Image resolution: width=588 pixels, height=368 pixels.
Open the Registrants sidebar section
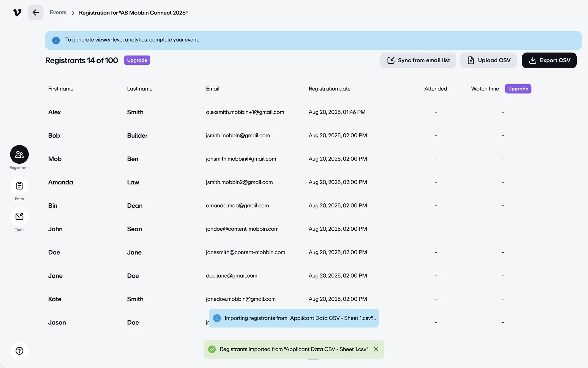pos(19,155)
